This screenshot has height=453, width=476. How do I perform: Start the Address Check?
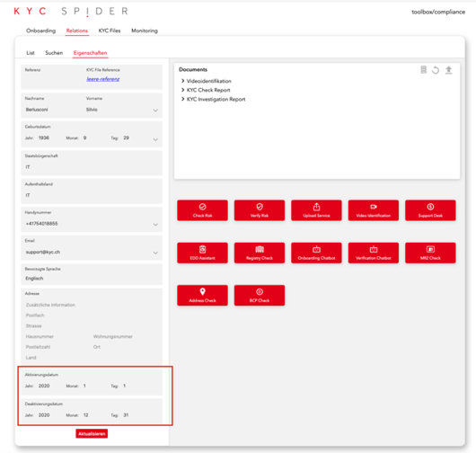pos(202,296)
